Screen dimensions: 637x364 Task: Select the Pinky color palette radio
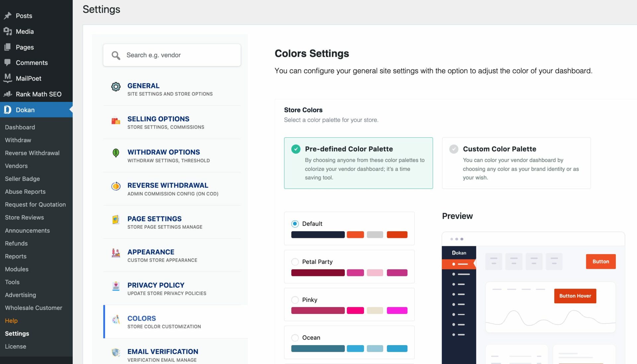coord(295,300)
